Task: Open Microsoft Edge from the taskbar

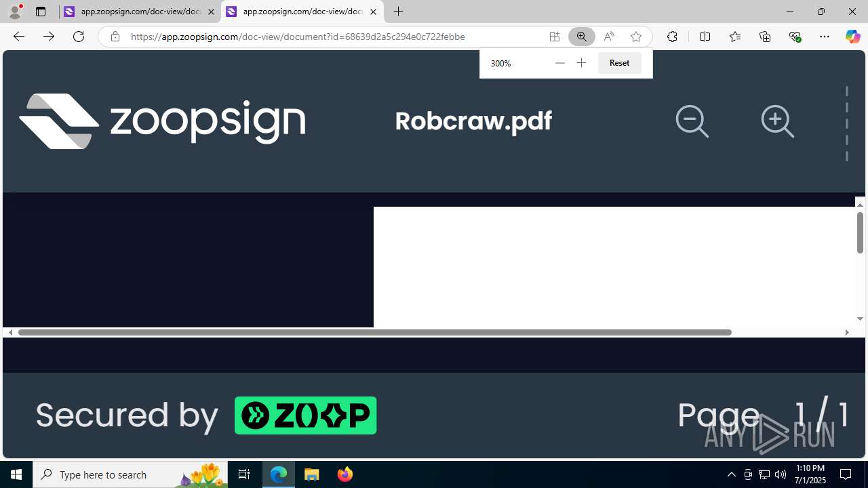Action: click(279, 474)
